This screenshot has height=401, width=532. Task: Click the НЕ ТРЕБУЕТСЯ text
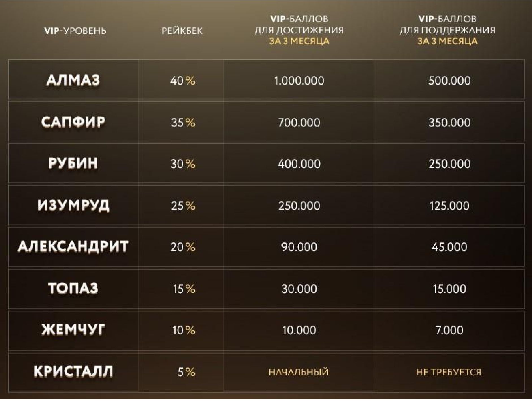point(449,372)
